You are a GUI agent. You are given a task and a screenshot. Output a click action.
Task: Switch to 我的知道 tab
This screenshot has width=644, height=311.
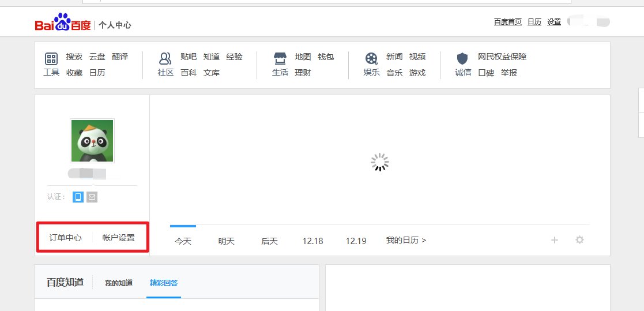click(119, 283)
